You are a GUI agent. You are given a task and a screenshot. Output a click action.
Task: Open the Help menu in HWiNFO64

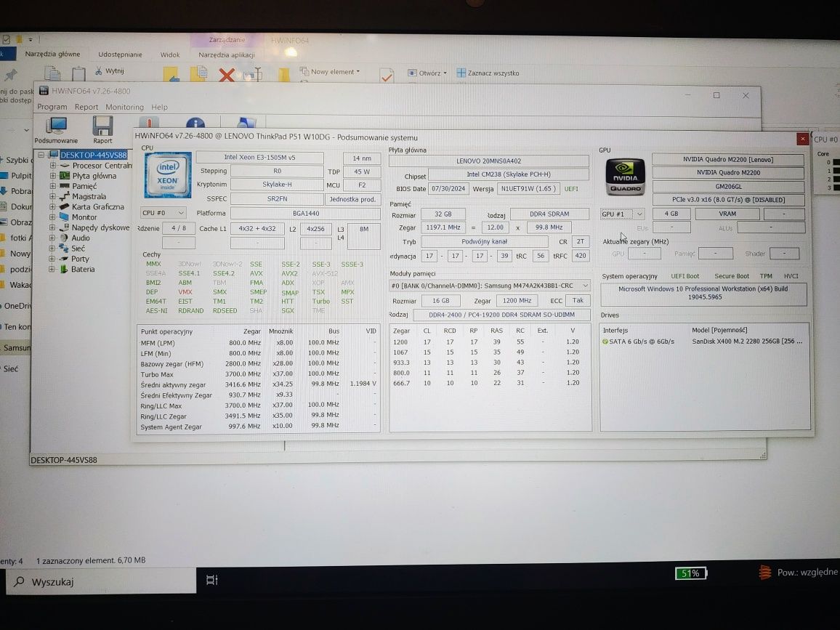point(159,107)
